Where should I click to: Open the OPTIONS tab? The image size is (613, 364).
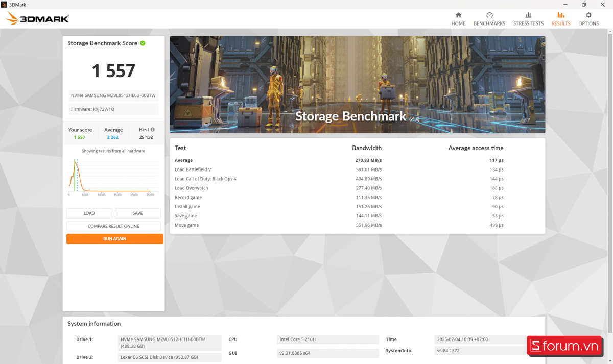pyautogui.click(x=588, y=19)
